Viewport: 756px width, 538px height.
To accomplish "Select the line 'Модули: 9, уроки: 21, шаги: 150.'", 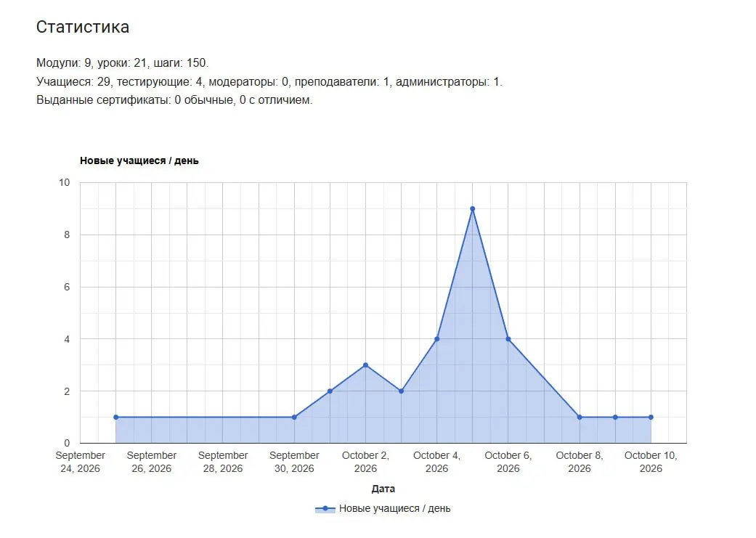I will tap(123, 62).
